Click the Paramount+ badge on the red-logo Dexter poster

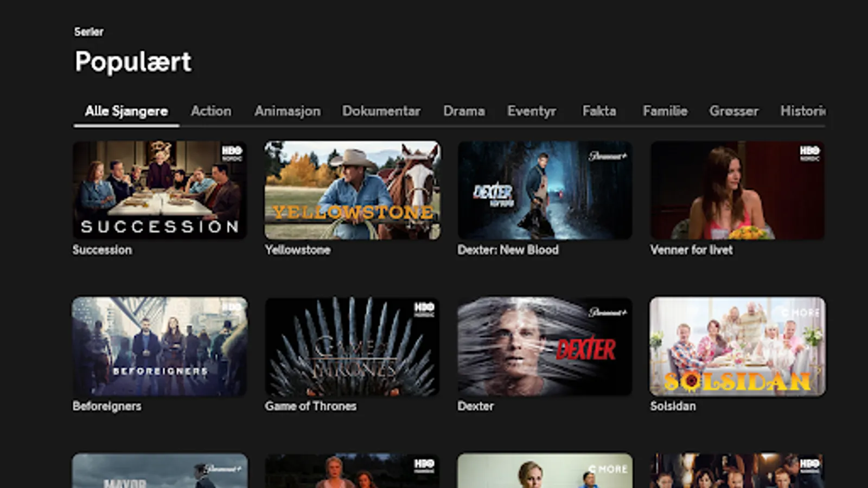[608, 312]
